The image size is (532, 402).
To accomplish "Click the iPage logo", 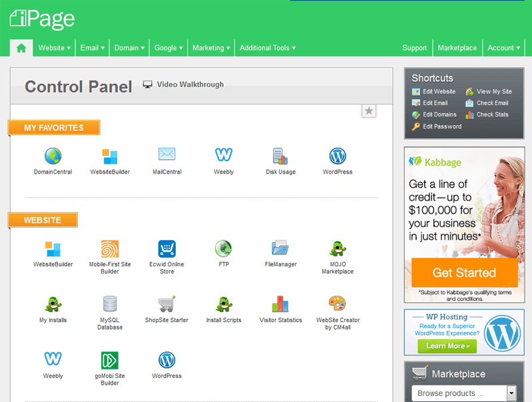I will (x=43, y=19).
